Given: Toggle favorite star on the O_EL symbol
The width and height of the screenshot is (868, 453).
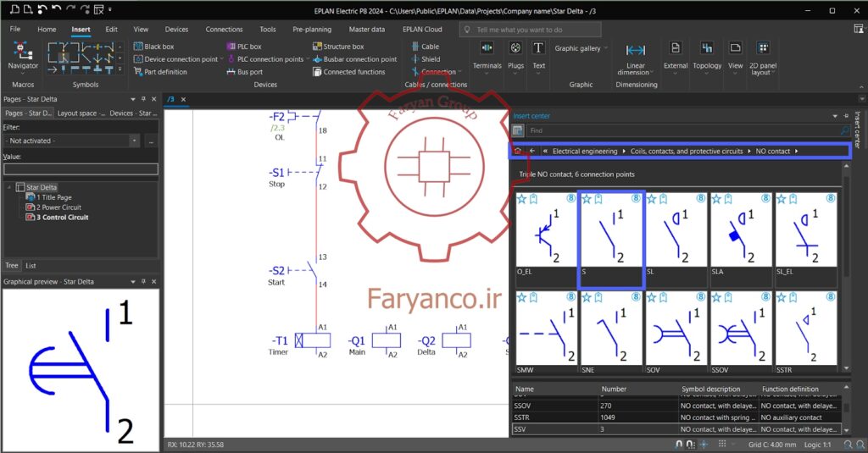Looking at the screenshot, I should tap(521, 199).
